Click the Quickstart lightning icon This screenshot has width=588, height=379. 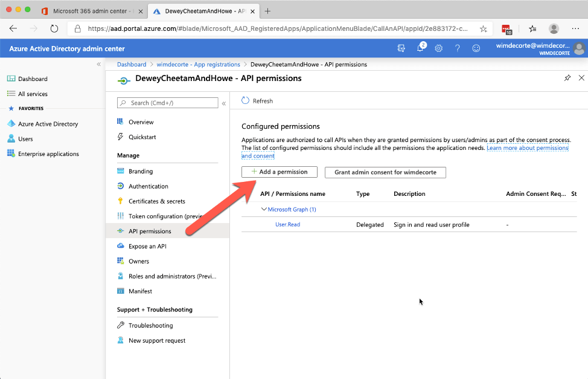click(120, 137)
